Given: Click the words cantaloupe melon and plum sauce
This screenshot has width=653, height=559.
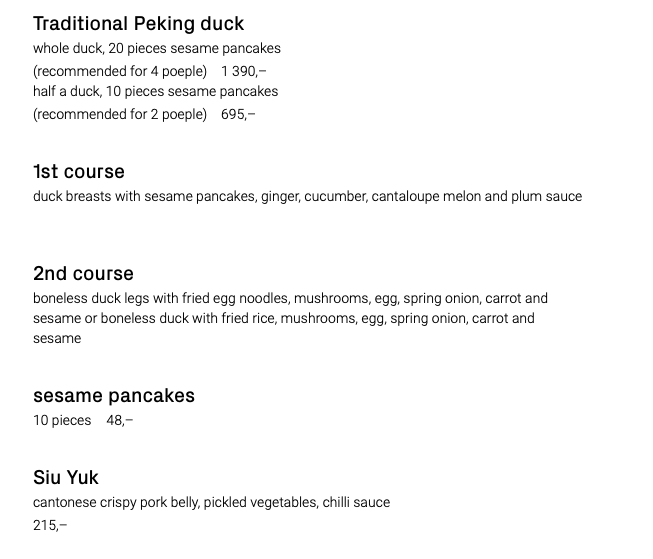Looking at the screenshot, I should tap(477, 196).
